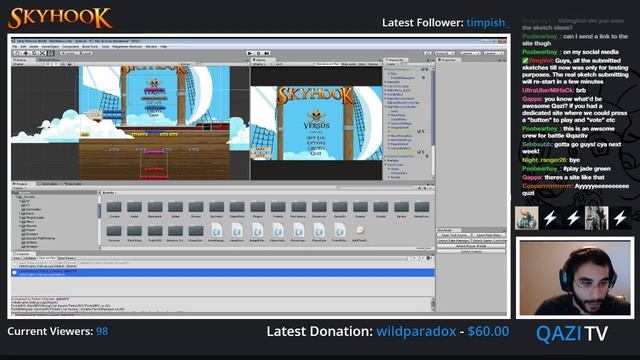Open the Help menu
Screen dimensions: 640x360
[164, 47]
